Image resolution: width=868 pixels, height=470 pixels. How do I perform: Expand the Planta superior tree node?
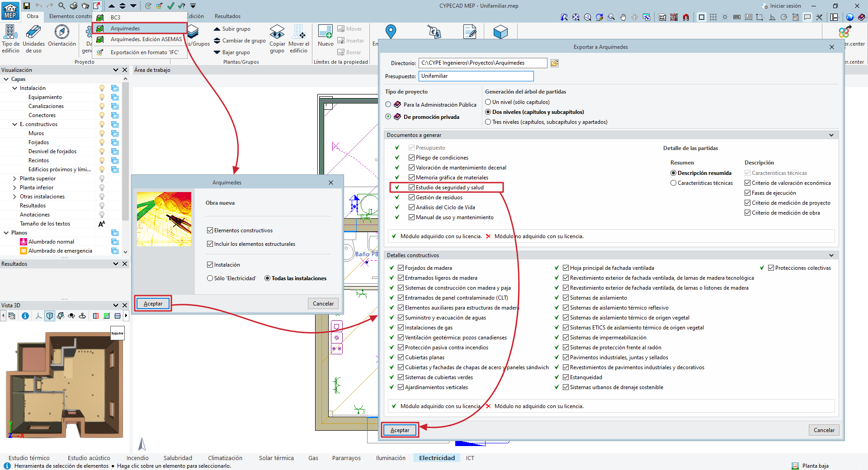click(x=14, y=179)
